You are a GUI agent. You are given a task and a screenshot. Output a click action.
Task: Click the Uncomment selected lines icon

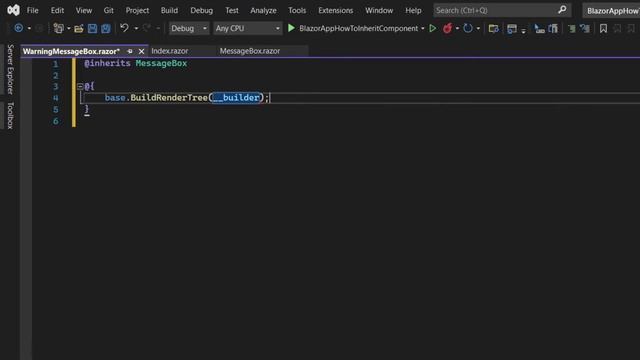tap(585, 28)
